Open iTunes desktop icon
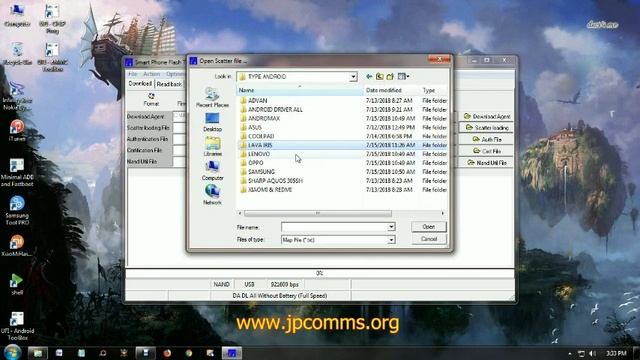The image size is (640, 360). pos(17,131)
